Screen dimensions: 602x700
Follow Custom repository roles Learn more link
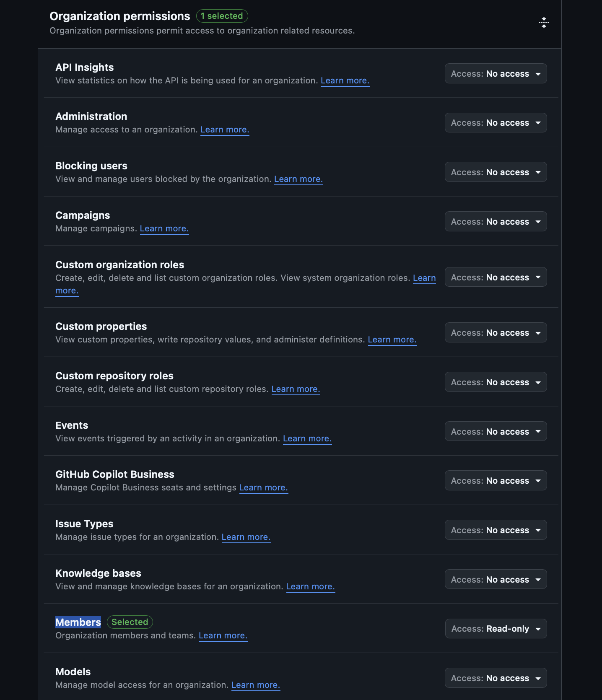296,389
